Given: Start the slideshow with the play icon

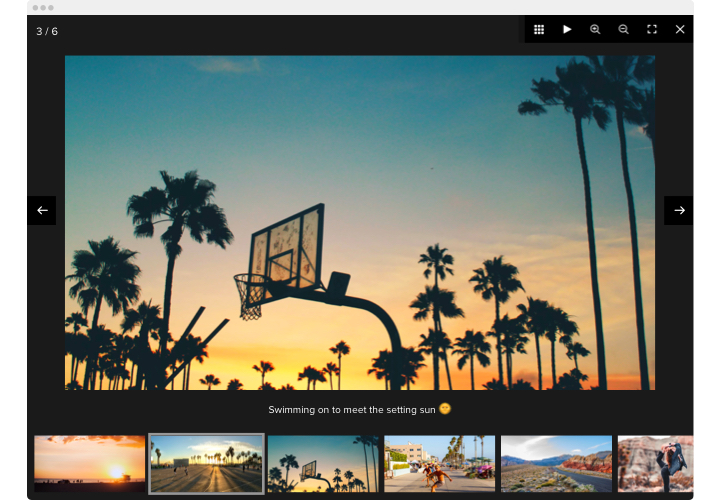Looking at the screenshot, I should pos(567,30).
